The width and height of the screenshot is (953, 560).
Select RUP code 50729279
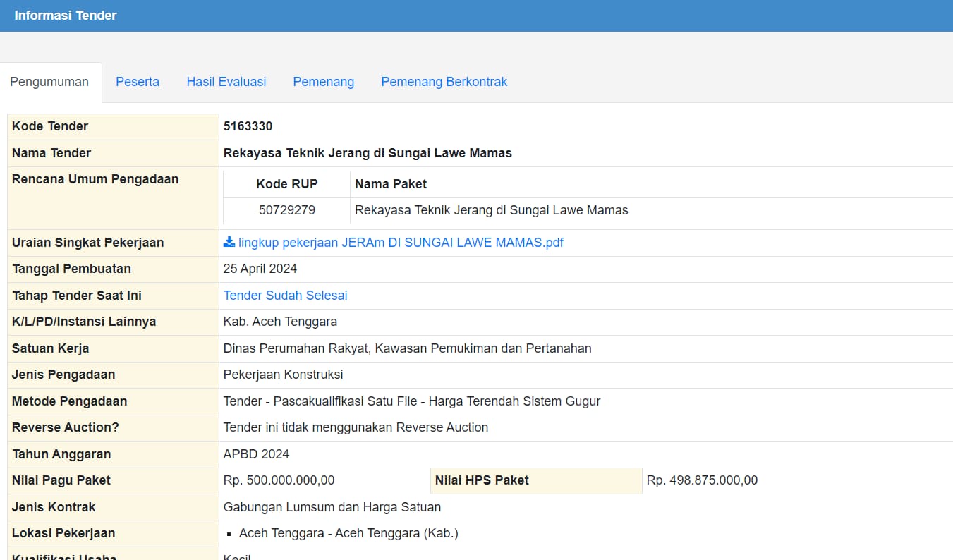coord(287,210)
